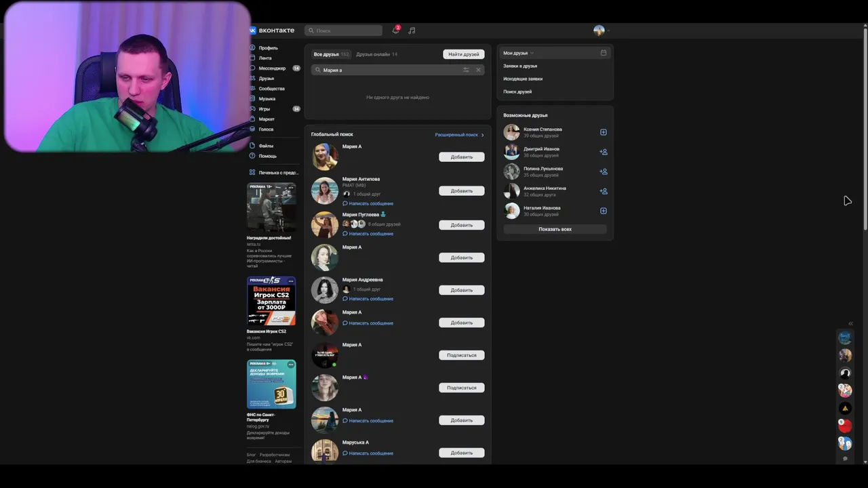Screen dimensions: 868x488
Task: Click Добавить for Мария Андреевна
Action: click(462, 290)
